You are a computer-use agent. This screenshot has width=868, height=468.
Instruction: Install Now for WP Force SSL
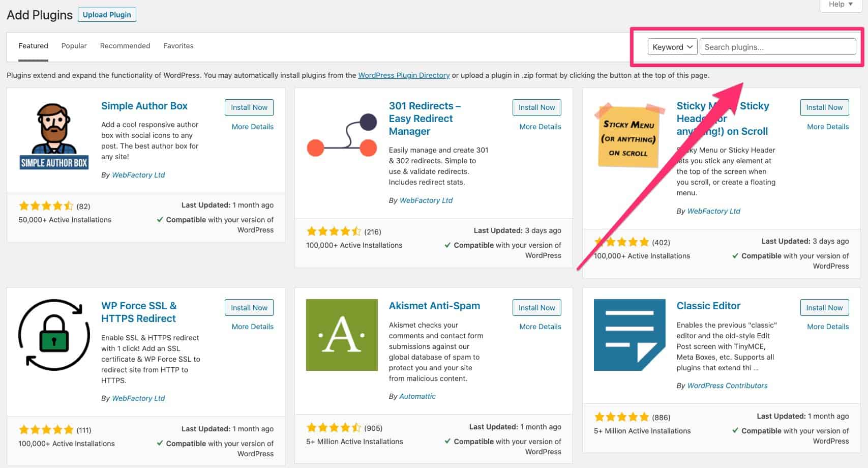point(249,308)
